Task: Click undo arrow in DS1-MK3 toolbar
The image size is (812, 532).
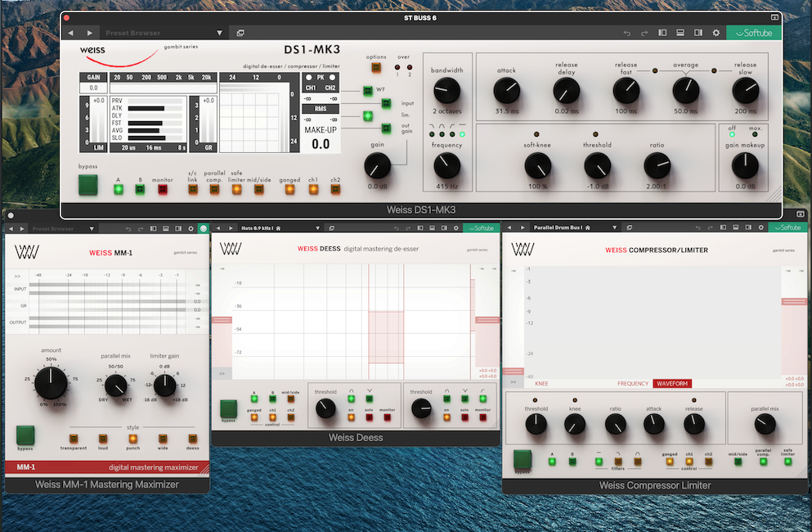Action: click(626, 34)
